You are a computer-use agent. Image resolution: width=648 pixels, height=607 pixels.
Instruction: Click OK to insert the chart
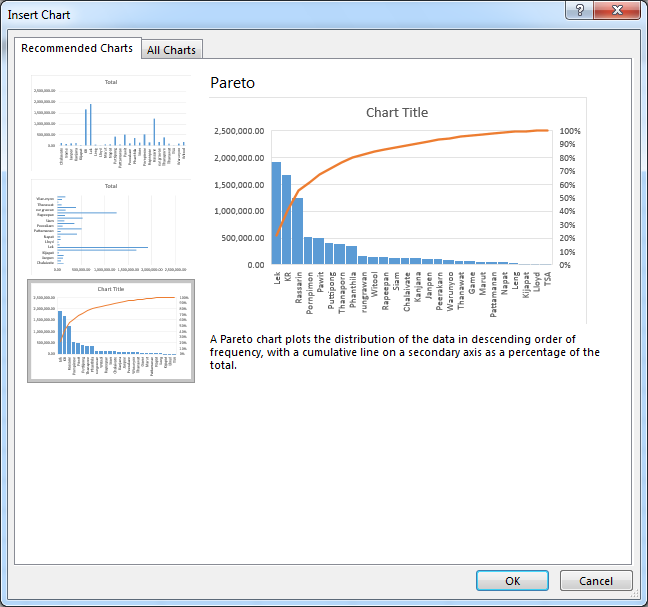512,581
